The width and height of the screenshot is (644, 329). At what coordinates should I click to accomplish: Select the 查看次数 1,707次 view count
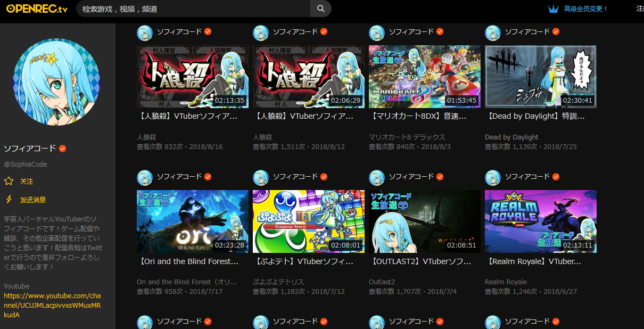[395, 292]
